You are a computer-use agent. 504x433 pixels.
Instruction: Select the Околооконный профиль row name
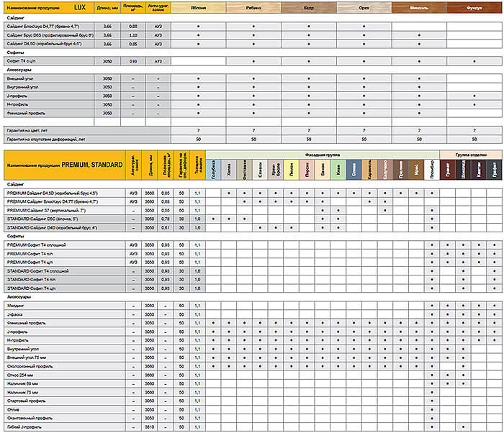[30, 367]
